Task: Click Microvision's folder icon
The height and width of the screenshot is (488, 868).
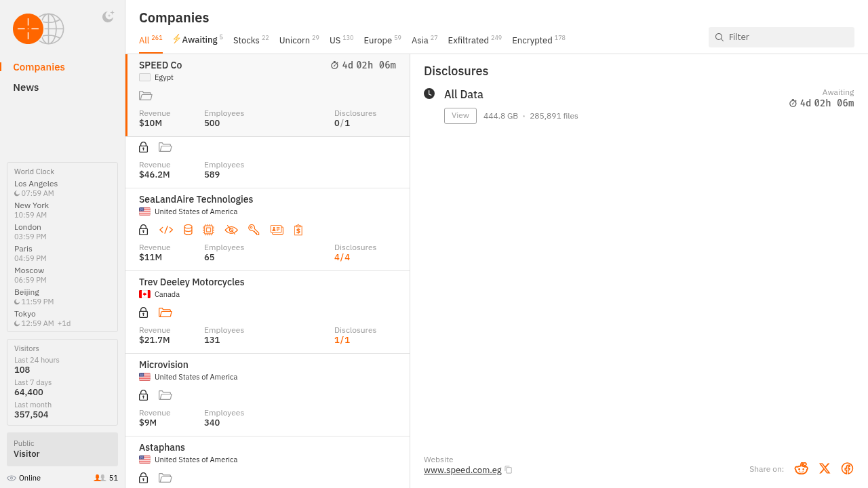Action: (x=165, y=395)
